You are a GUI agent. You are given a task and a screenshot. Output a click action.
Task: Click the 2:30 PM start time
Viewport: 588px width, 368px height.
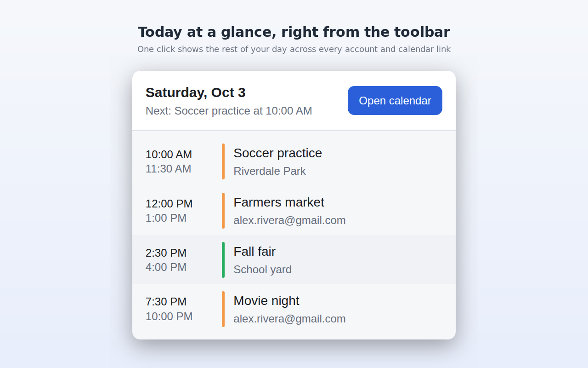click(166, 253)
